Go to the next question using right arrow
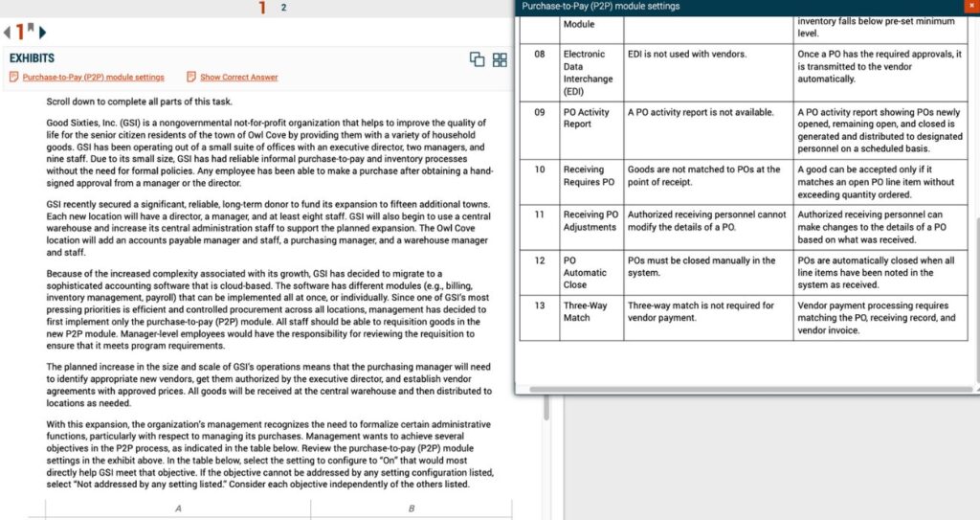 coord(43,33)
